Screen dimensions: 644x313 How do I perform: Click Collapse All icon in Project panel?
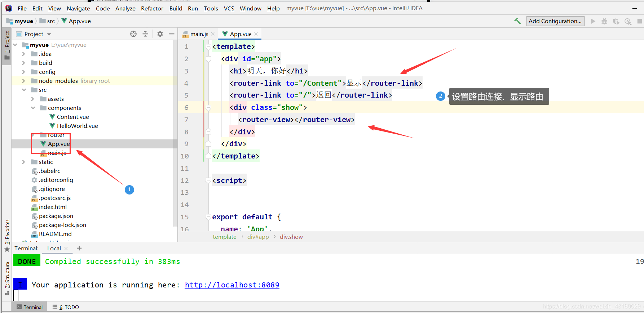145,34
